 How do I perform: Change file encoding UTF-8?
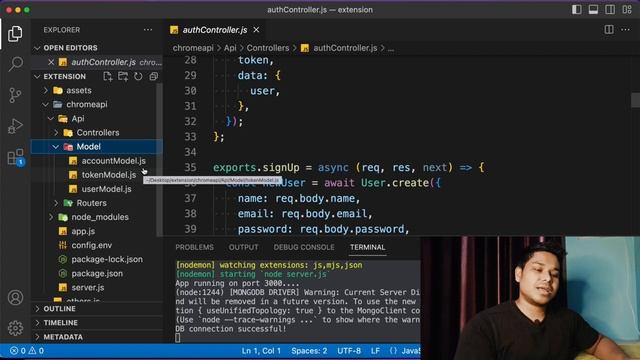coord(349,351)
